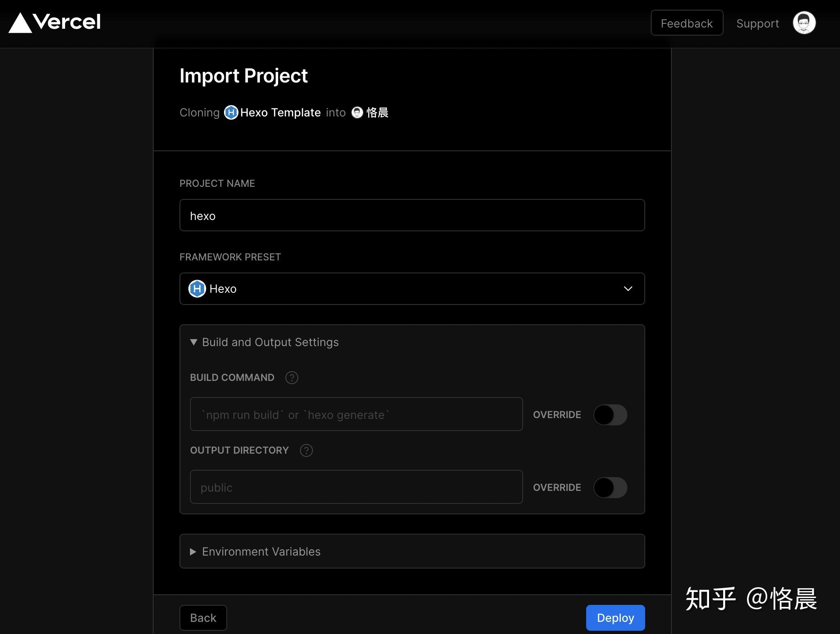Open the Framework Preset Hexo dropdown
This screenshot has width=840, height=634.
pyautogui.click(x=412, y=289)
